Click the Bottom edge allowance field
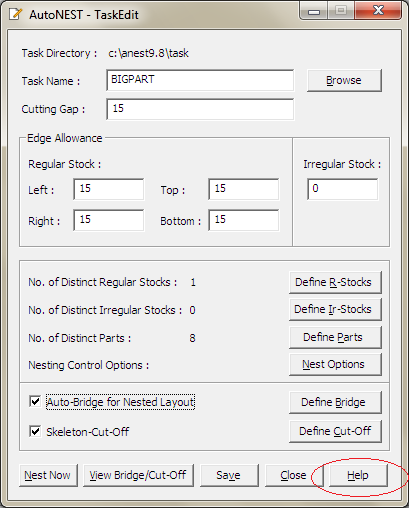 [x=244, y=220]
